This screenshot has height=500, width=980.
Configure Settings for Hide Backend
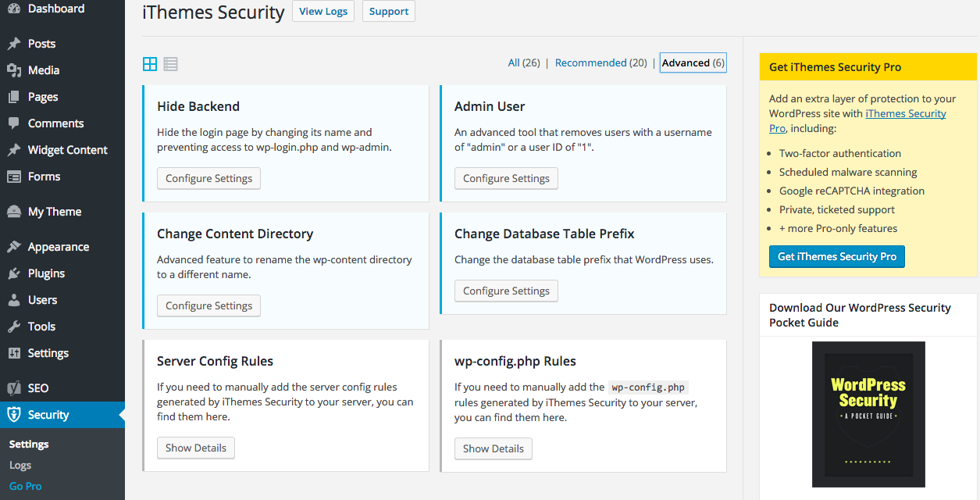208,178
